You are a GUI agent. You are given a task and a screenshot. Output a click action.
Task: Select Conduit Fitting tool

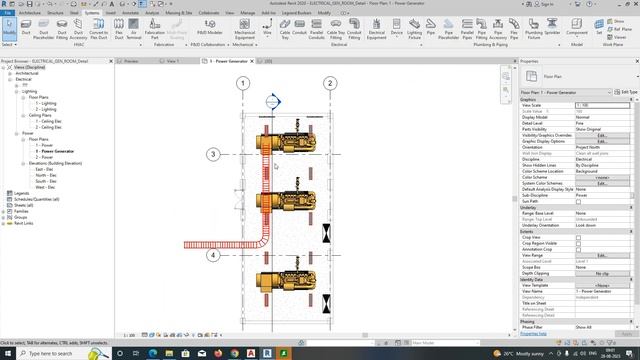coord(354,29)
